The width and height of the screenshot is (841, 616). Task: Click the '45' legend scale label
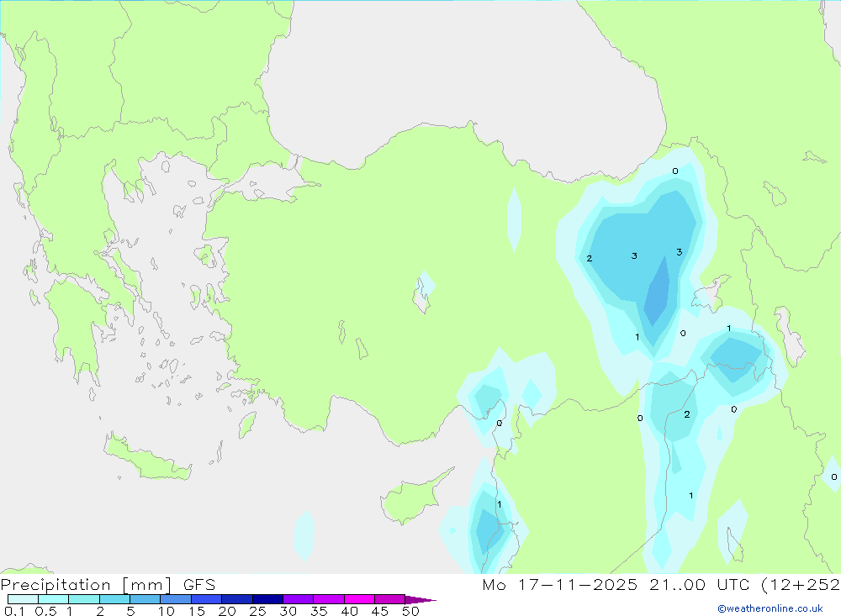click(x=380, y=611)
